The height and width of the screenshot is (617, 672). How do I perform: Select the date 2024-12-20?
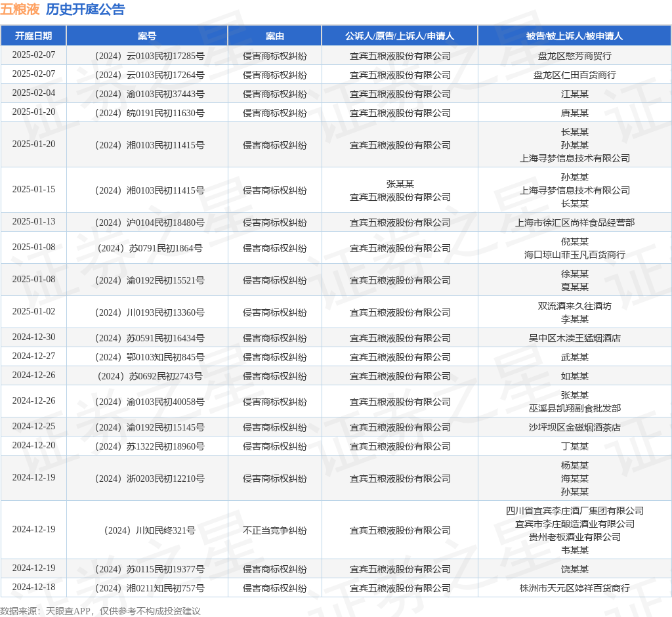pos(33,446)
